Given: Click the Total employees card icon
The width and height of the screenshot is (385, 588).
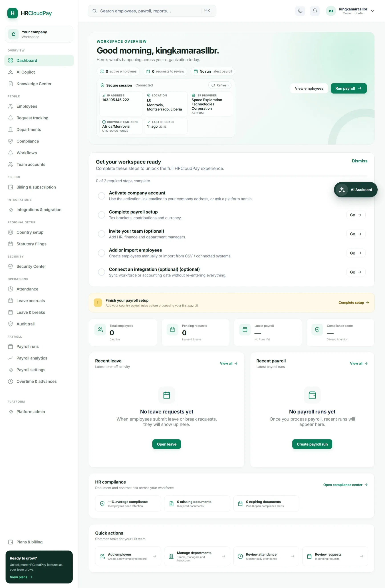Looking at the screenshot, I should click(100, 330).
